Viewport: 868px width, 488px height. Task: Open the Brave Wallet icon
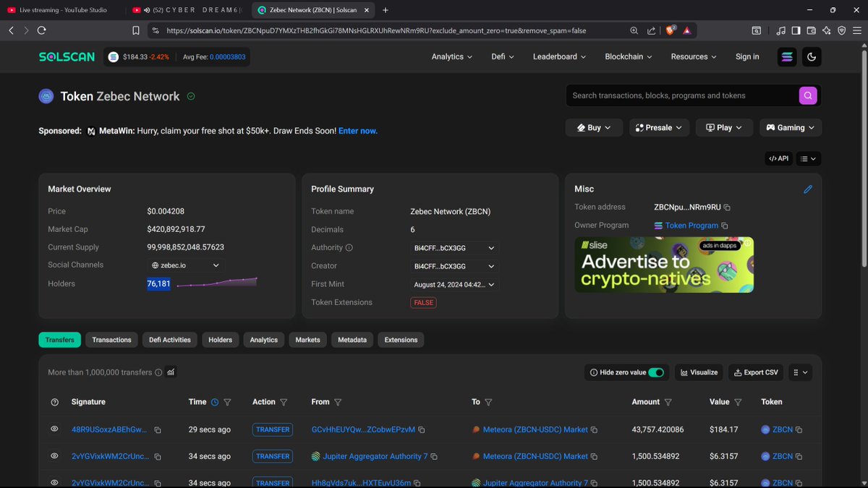[x=812, y=30]
